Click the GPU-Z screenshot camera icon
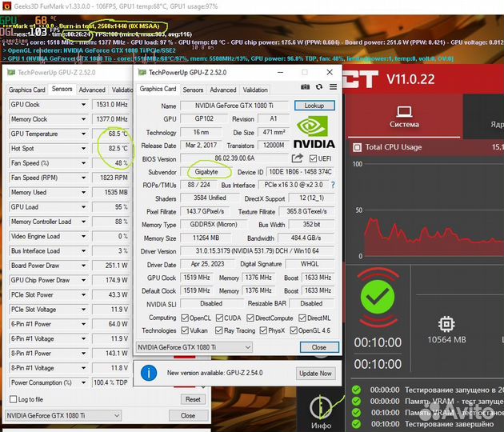 click(305, 86)
